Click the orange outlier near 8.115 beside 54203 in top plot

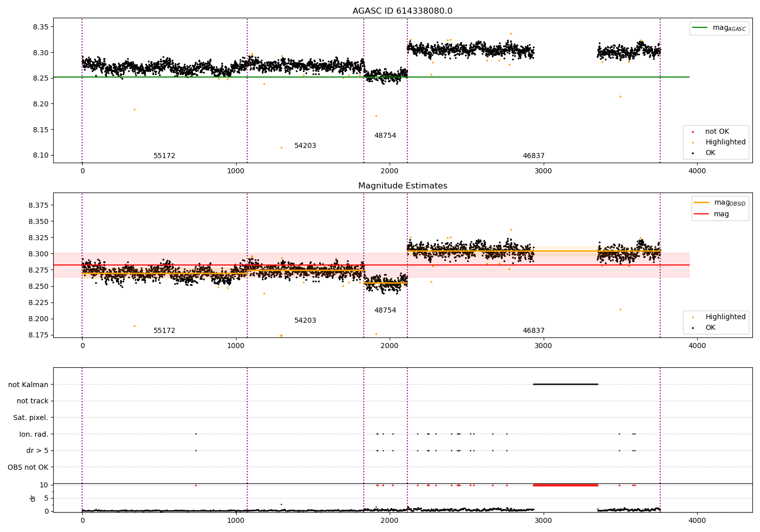click(281, 147)
